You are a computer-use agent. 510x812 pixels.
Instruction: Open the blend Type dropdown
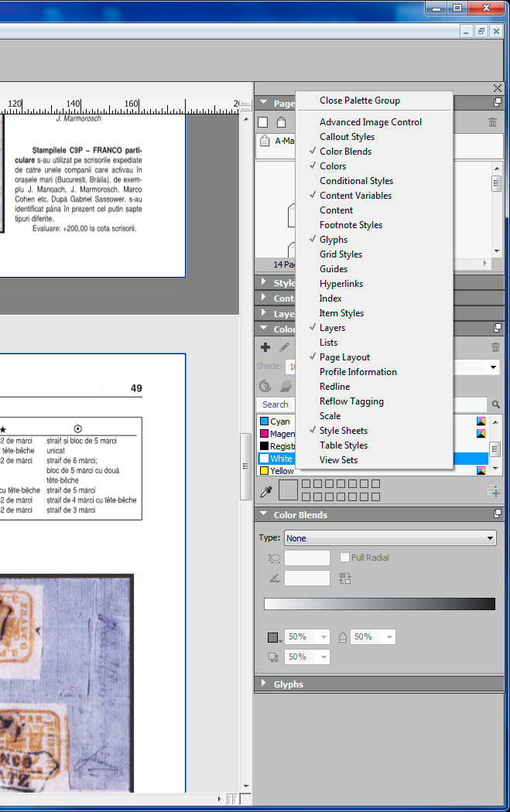(390, 538)
